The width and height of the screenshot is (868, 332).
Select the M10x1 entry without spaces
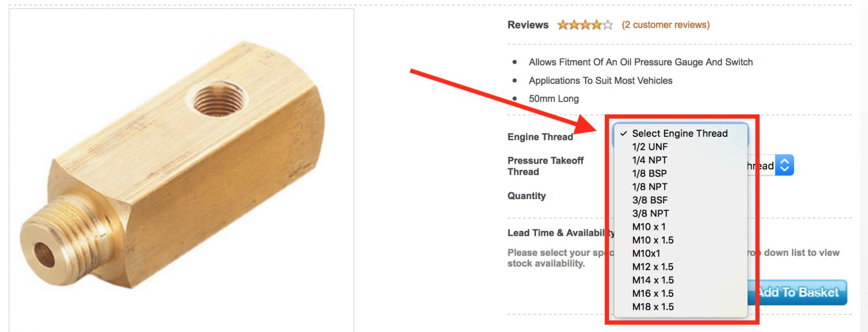coord(680,253)
